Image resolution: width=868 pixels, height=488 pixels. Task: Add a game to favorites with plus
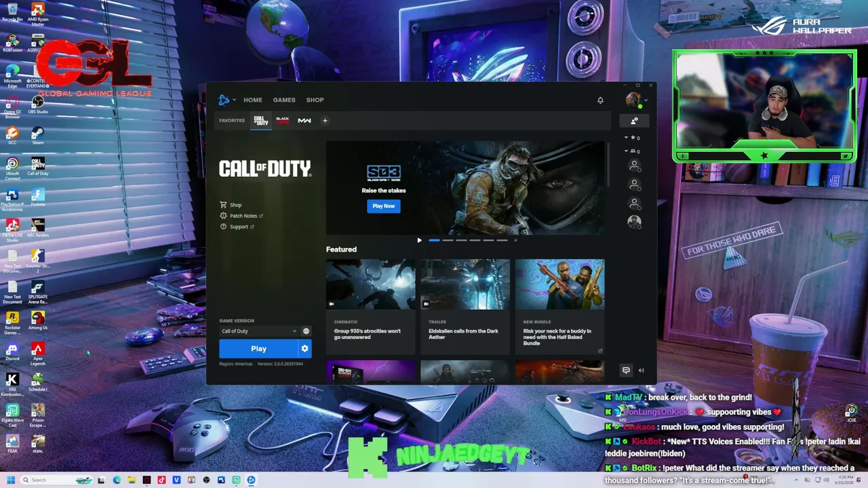325,121
